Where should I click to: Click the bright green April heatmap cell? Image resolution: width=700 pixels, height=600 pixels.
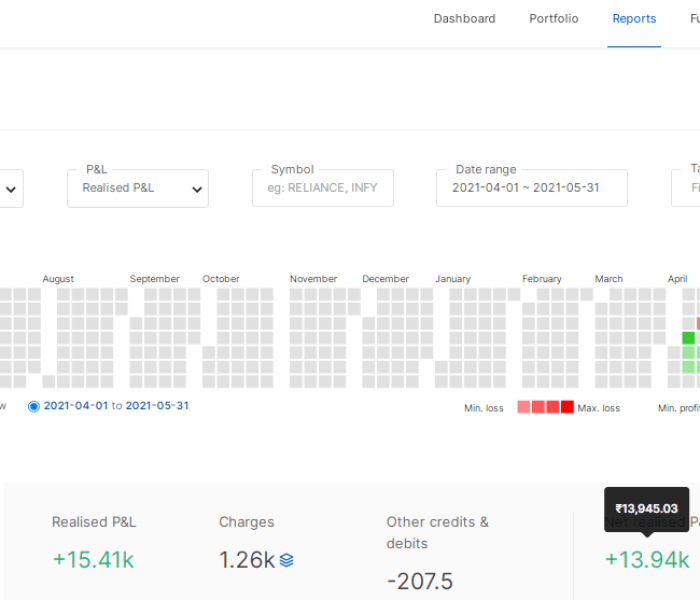[688, 338]
